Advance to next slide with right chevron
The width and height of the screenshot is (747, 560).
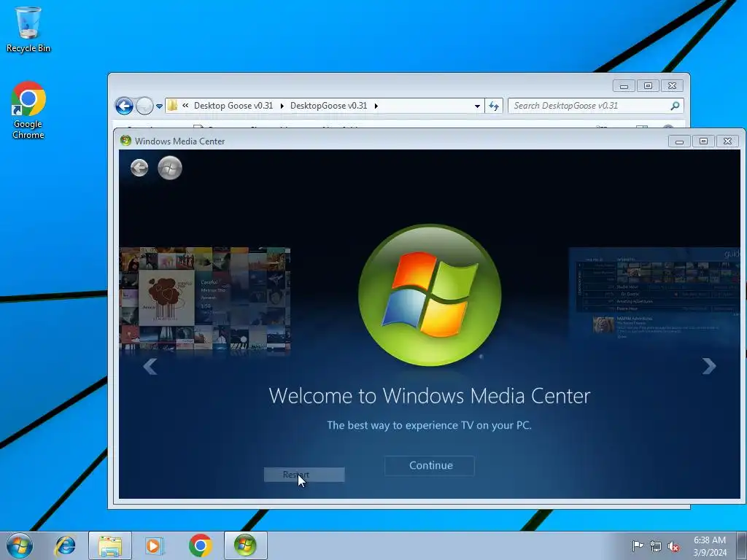[709, 366]
